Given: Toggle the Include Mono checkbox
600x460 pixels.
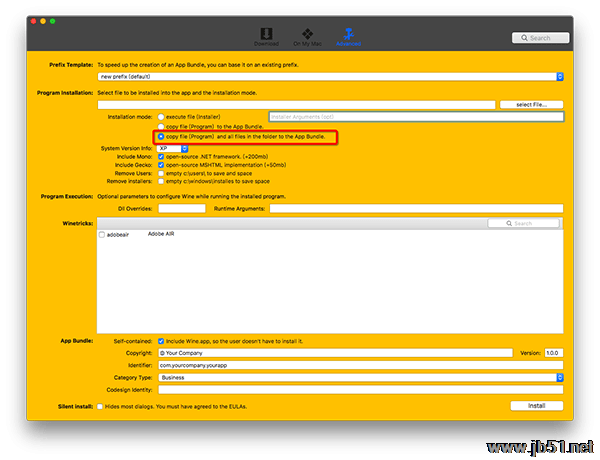Looking at the screenshot, I should point(161,157).
